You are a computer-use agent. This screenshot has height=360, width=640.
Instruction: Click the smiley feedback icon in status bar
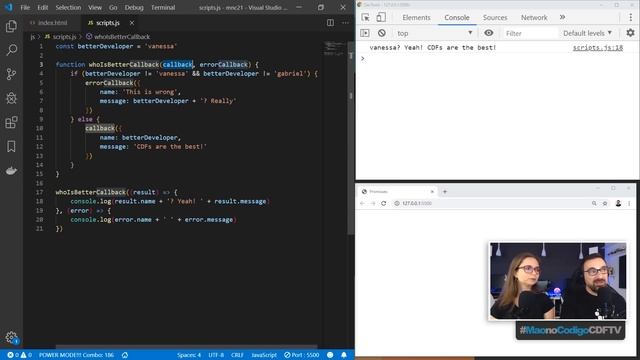tap(330, 355)
